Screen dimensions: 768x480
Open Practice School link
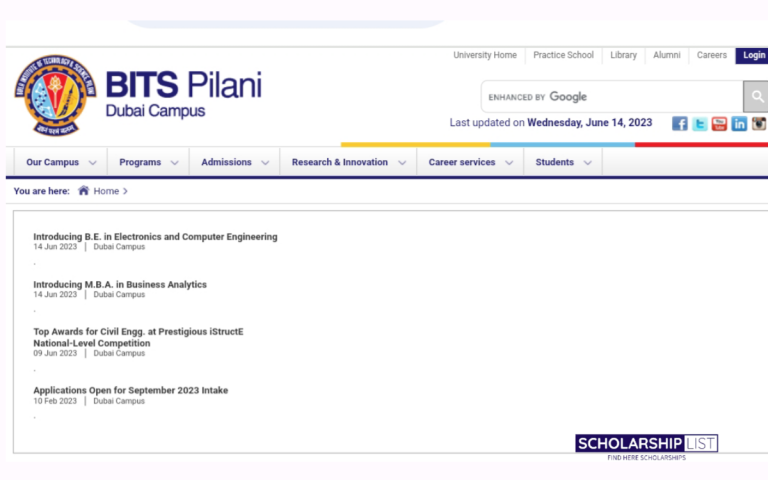point(563,55)
